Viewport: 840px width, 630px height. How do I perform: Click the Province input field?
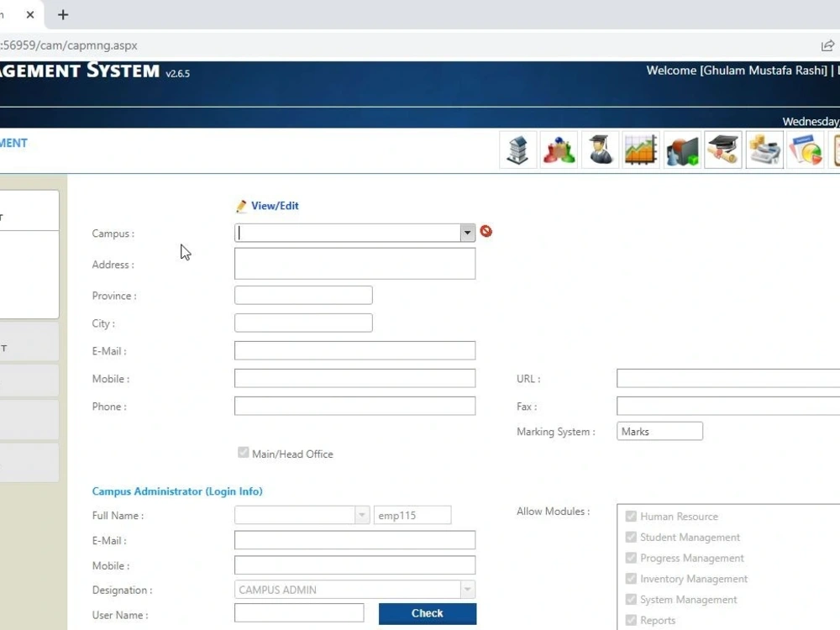(x=303, y=295)
